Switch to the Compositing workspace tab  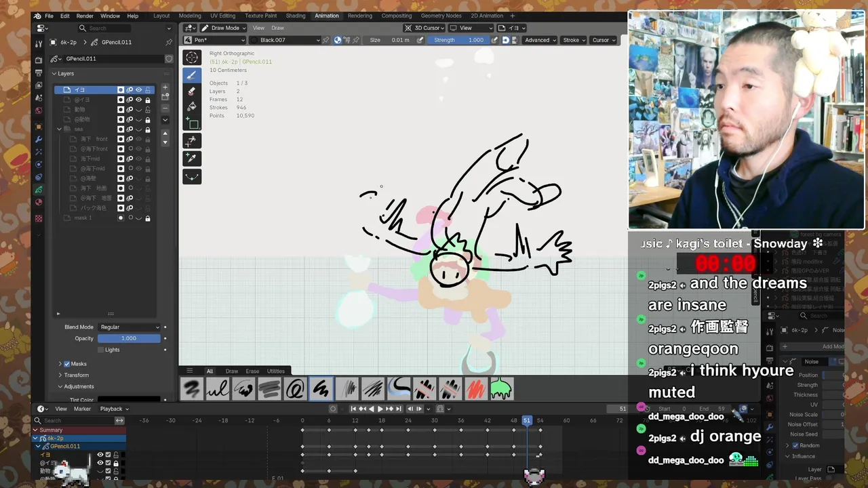tap(397, 16)
